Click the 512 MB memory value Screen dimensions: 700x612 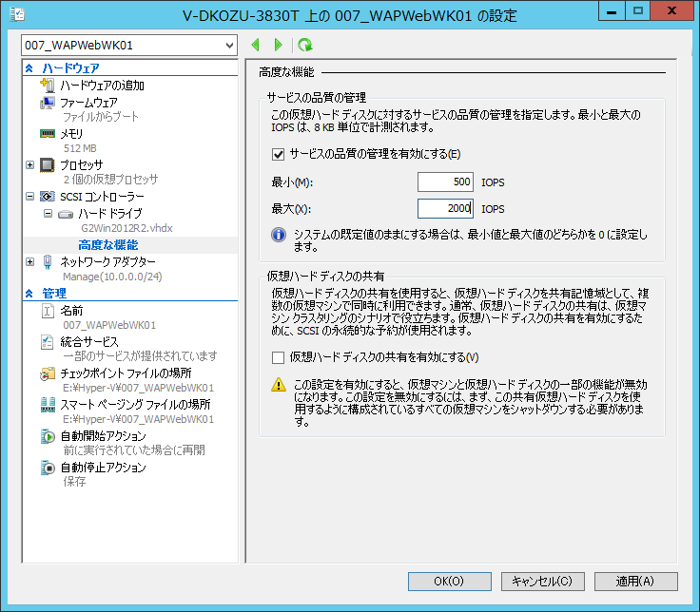pos(80,148)
